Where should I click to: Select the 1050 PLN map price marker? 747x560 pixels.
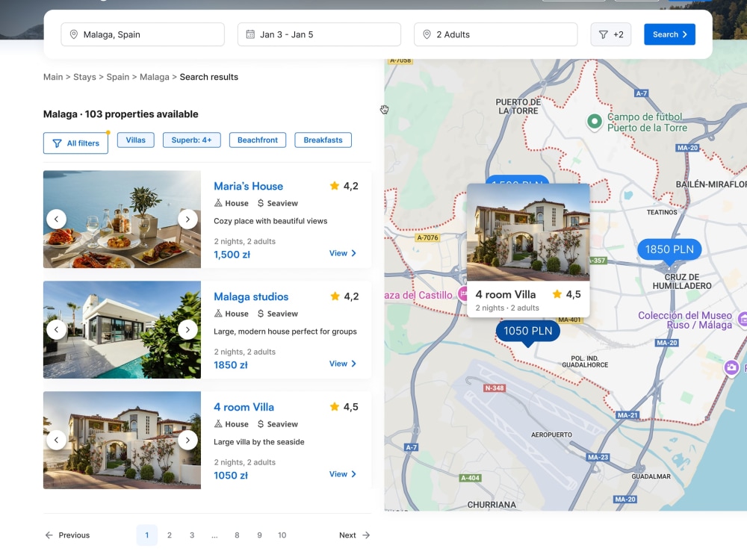(528, 332)
